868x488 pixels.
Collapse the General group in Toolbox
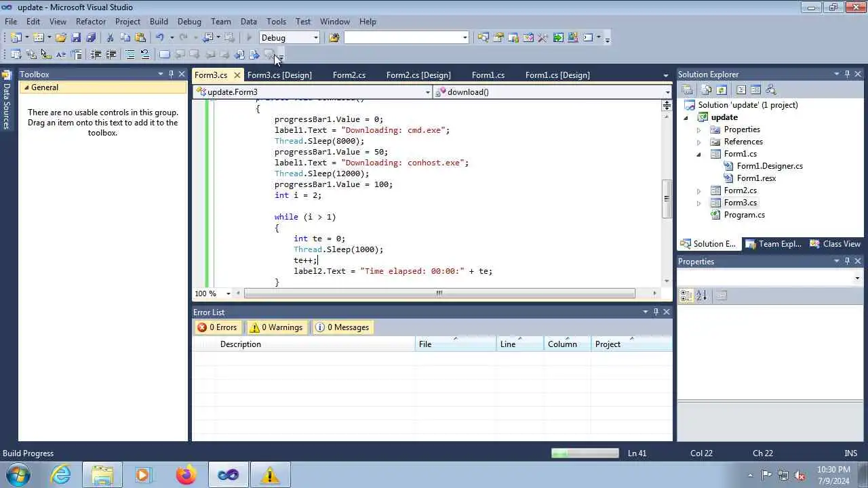[x=26, y=87]
